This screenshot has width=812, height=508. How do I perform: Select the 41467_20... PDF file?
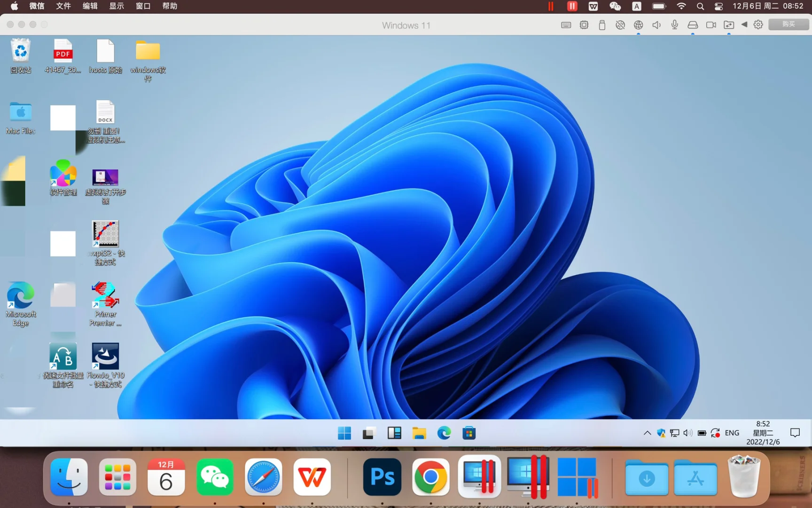point(63,56)
